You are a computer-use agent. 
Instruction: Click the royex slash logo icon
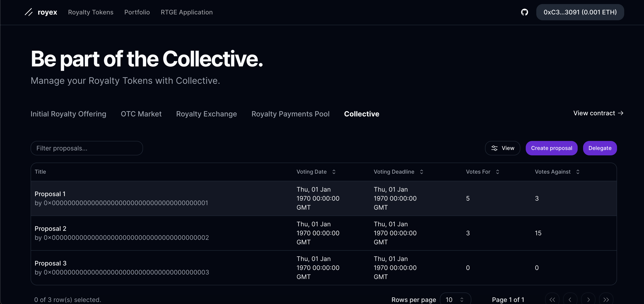(x=29, y=12)
